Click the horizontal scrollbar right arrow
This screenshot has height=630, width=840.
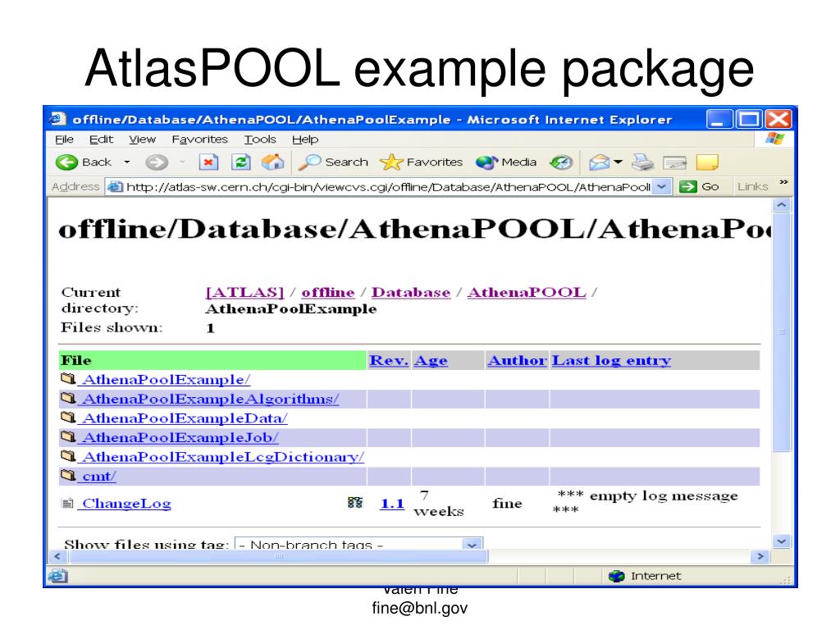pyautogui.click(x=760, y=556)
